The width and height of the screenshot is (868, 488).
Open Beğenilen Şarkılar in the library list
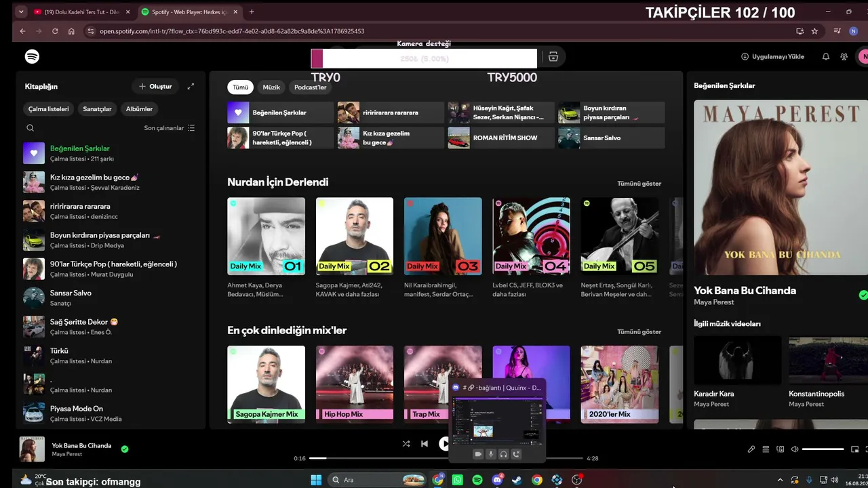pos(111,153)
